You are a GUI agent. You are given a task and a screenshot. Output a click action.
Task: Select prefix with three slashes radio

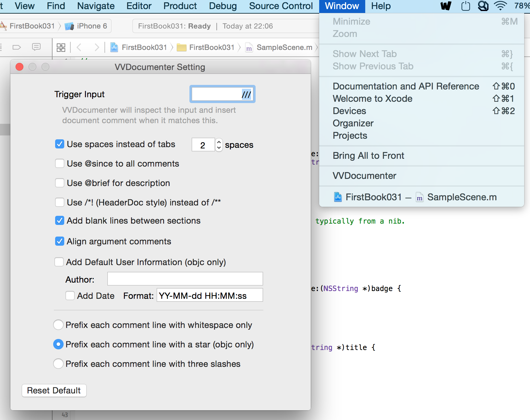[x=58, y=364]
